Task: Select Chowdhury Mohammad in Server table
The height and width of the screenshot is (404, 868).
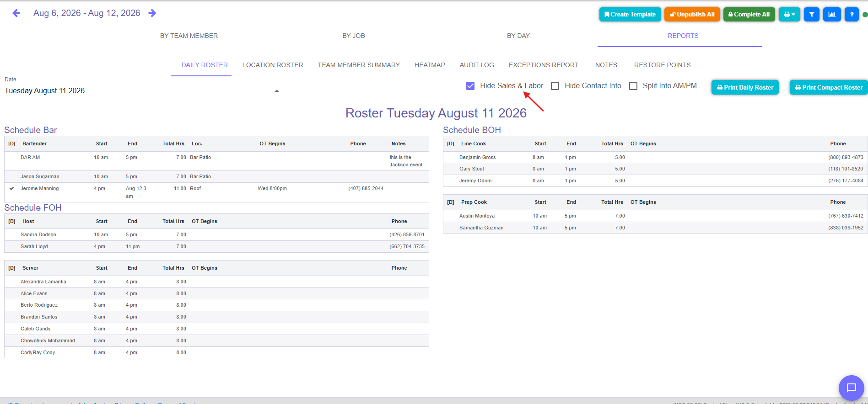Action: (x=48, y=340)
